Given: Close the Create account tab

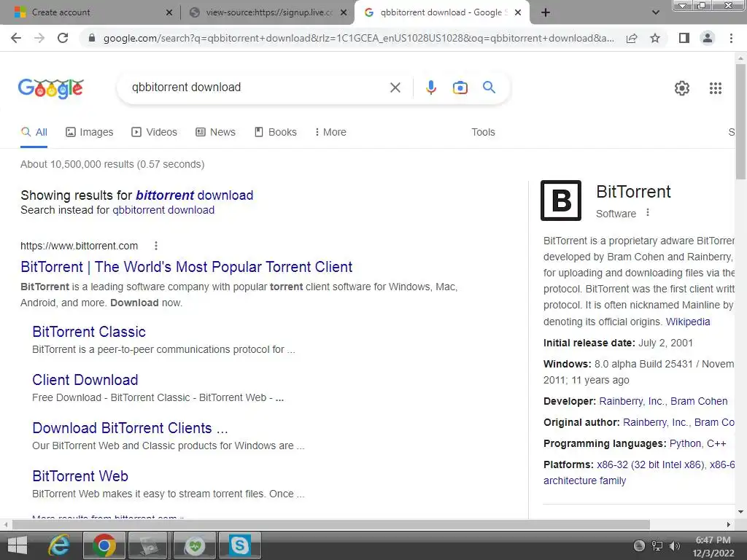Looking at the screenshot, I should (169, 13).
